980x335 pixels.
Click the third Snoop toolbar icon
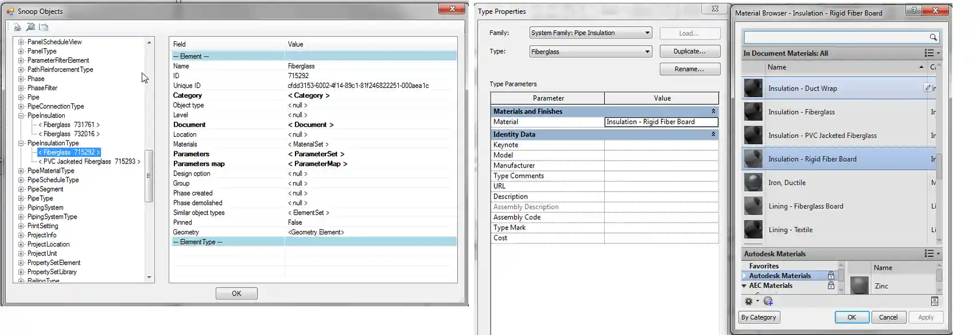tap(44, 27)
